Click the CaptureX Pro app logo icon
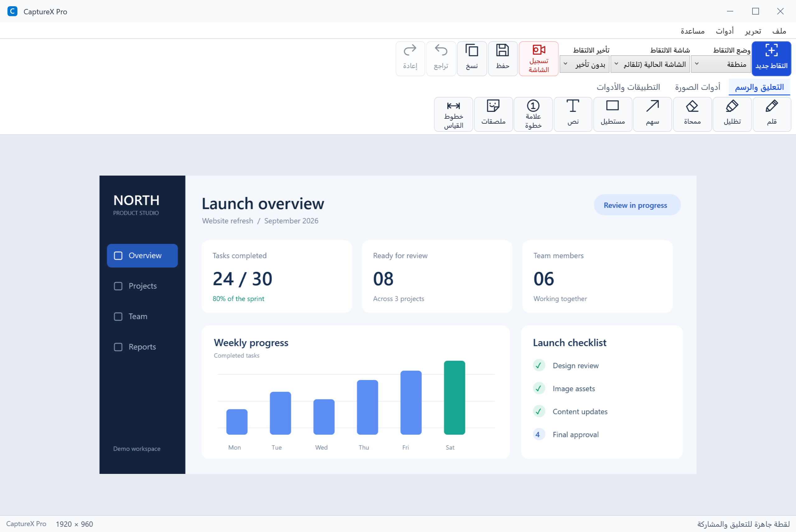Viewport: 796px width, 532px height. [x=12, y=11]
